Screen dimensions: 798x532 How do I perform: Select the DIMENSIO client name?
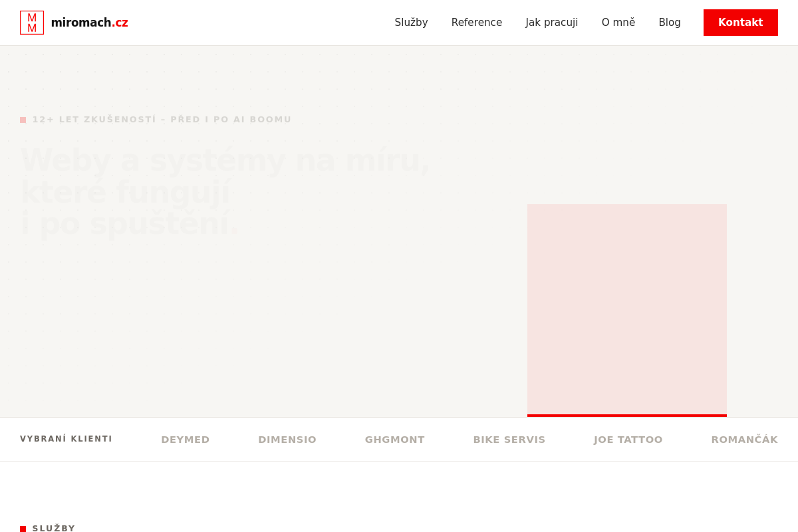click(x=287, y=440)
